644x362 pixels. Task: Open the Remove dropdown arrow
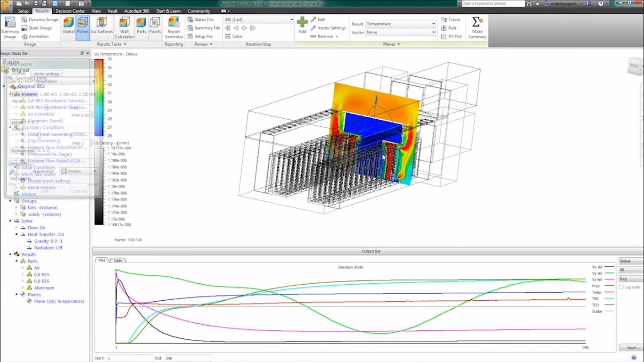[337, 37]
